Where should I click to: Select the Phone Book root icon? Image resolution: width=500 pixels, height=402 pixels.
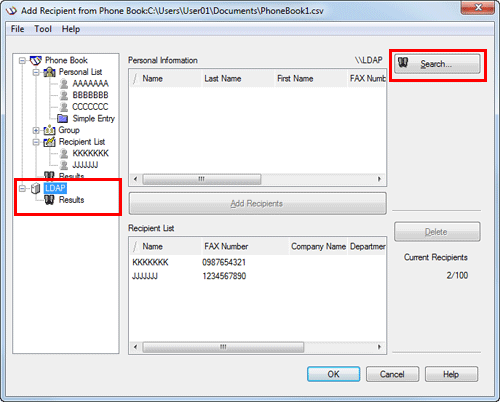tap(36, 60)
